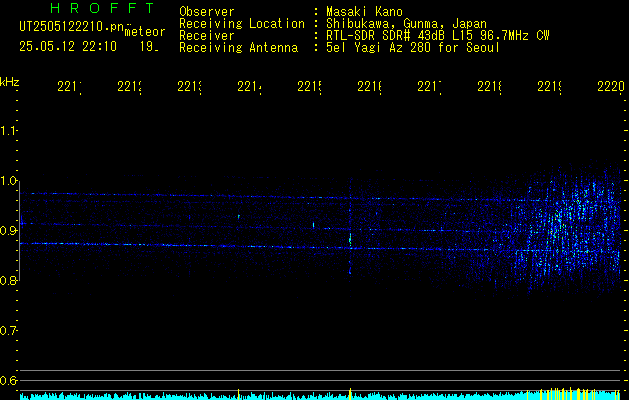Image resolution: width=629 pixels, height=400 pixels.
Task: Click the "Receiving Antenna" label
Action: click(x=239, y=48)
